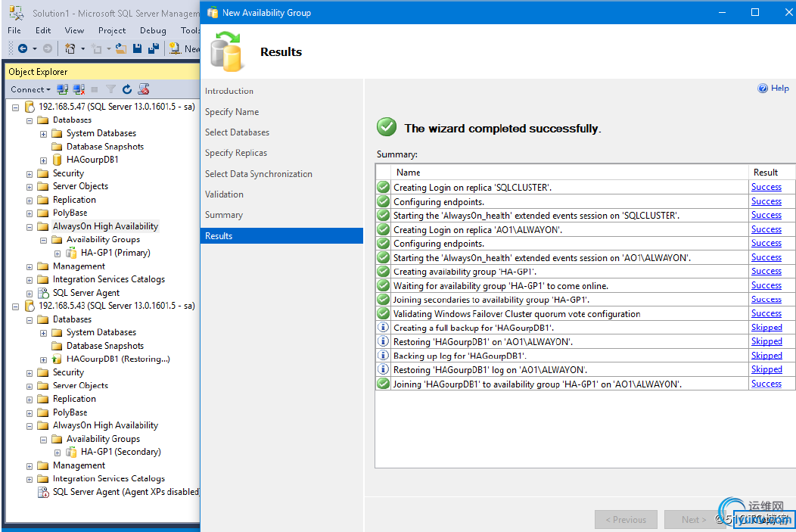Click the navigate Back arrow in SSMS toolbar
The image size is (796, 532).
[x=23, y=48]
